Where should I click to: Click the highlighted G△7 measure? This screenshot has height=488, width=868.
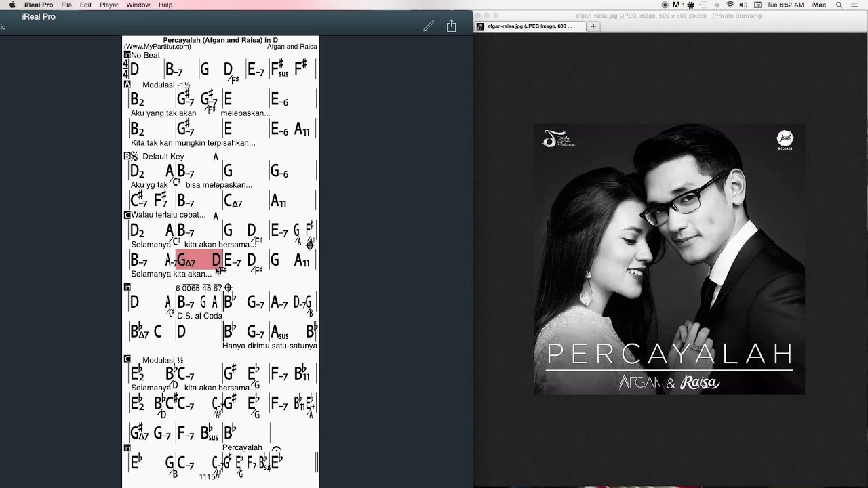[x=199, y=260]
